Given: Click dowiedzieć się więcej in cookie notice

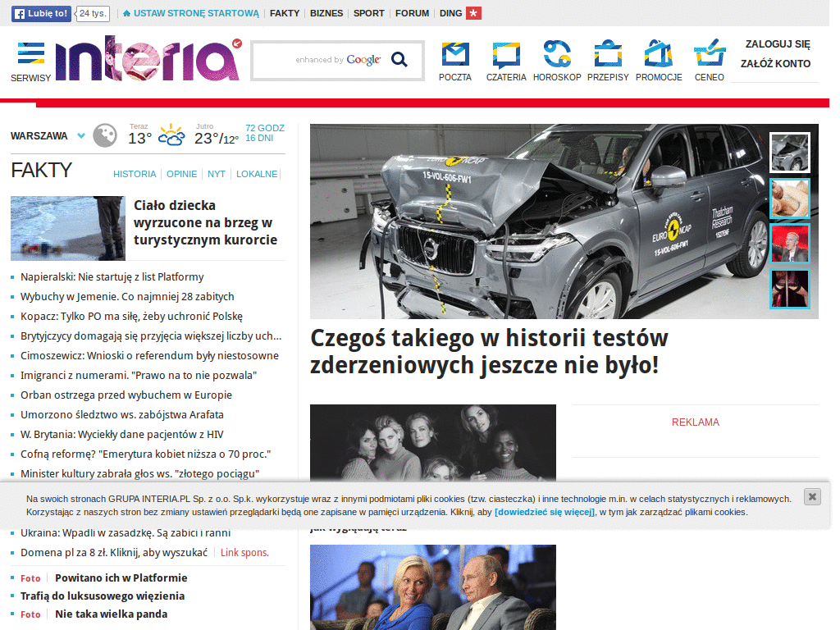Looking at the screenshot, I should [545, 512].
